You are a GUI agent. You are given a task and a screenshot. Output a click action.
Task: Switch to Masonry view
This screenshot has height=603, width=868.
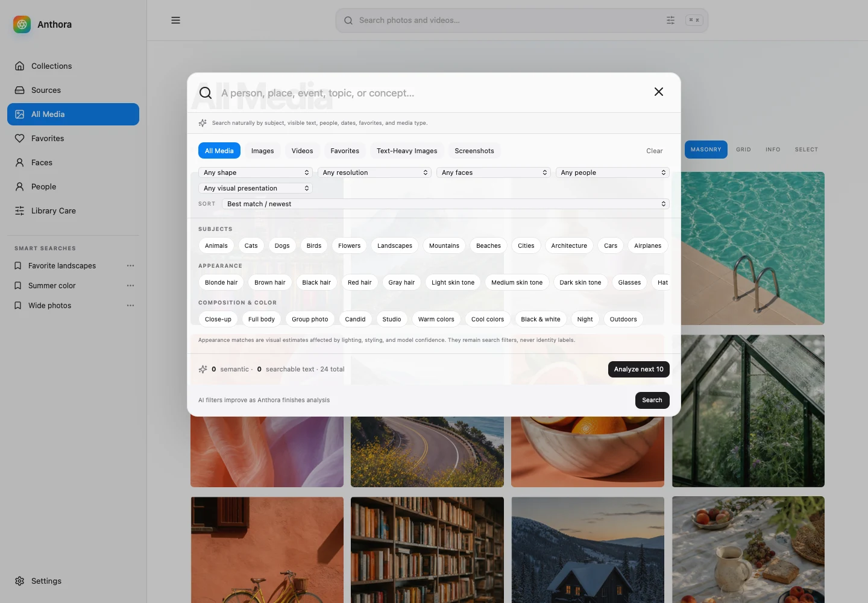[x=706, y=150]
